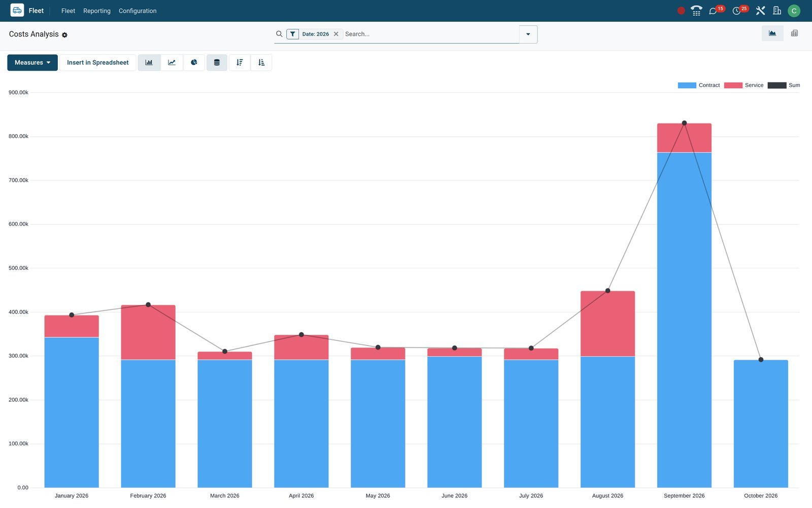Click the August 2026 Service bar segment

pos(607,324)
